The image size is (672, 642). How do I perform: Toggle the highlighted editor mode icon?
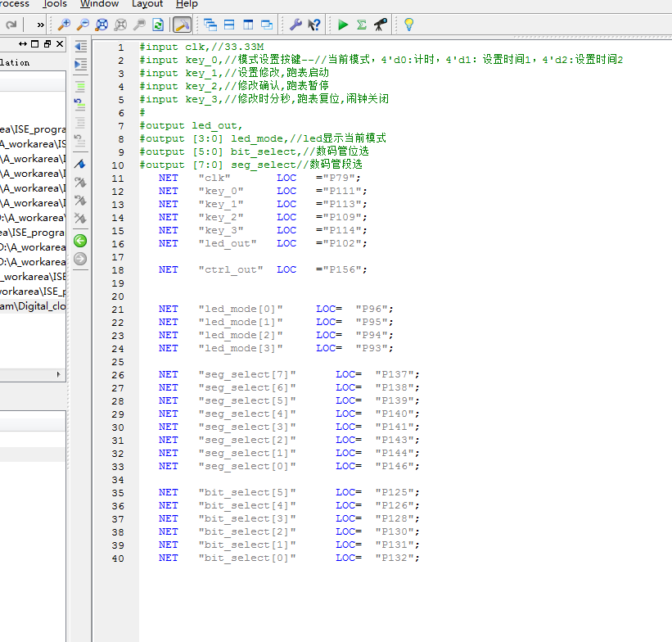coord(182,25)
